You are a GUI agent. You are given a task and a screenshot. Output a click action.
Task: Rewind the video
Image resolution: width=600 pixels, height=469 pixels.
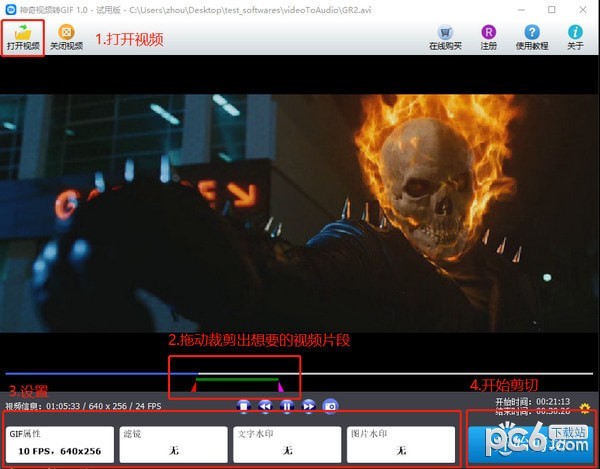[265, 406]
